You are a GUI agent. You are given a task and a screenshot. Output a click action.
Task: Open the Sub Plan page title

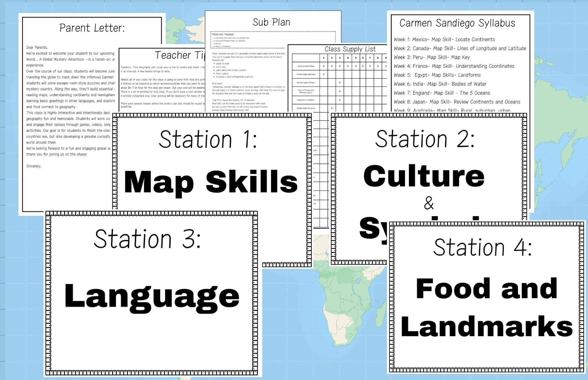click(x=271, y=22)
